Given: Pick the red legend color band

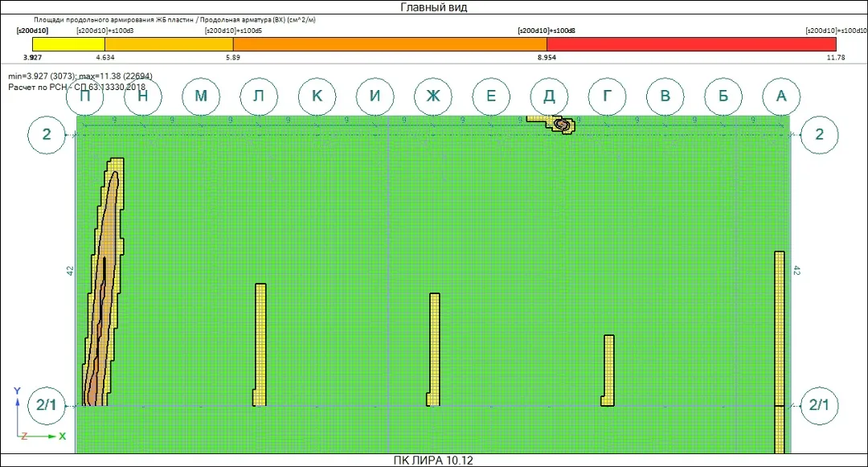Looking at the screenshot, I should coord(691,44).
